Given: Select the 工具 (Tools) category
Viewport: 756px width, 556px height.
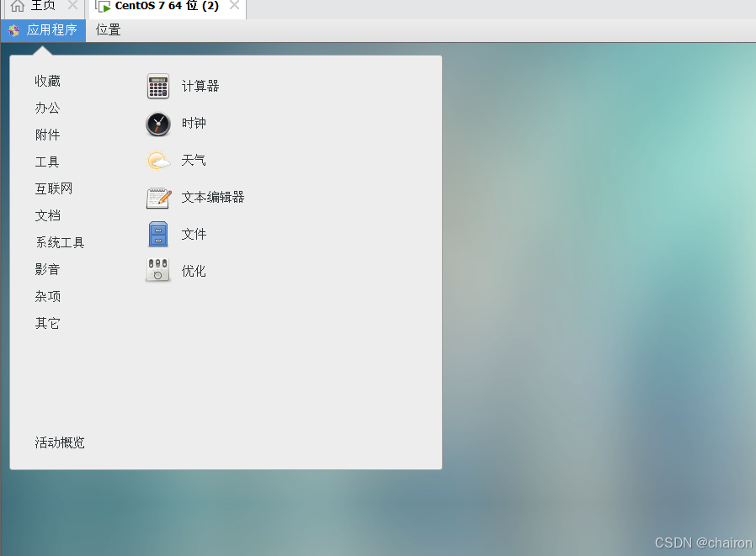Looking at the screenshot, I should (47, 162).
